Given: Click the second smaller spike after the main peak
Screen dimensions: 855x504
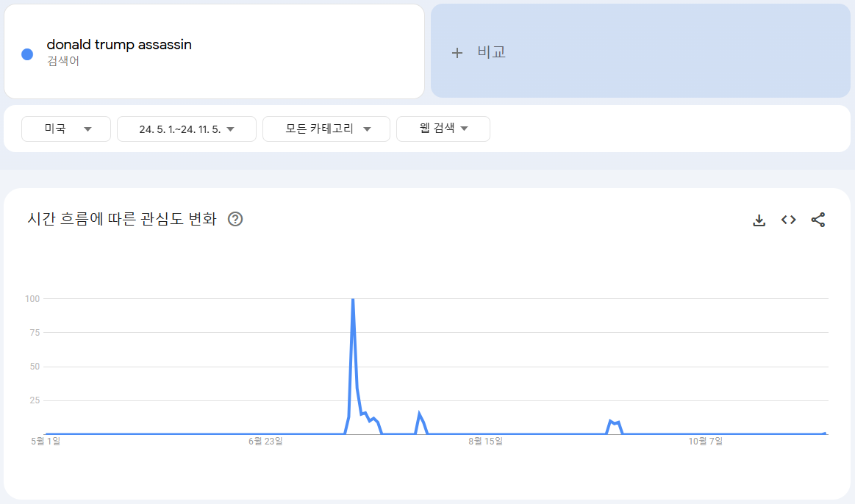Looking at the screenshot, I should pyautogui.click(x=419, y=414).
